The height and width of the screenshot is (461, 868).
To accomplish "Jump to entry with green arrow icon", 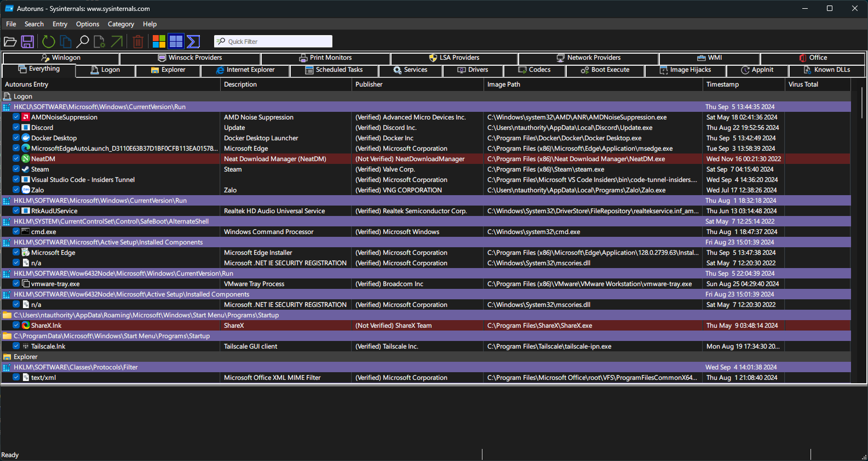I will point(117,42).
